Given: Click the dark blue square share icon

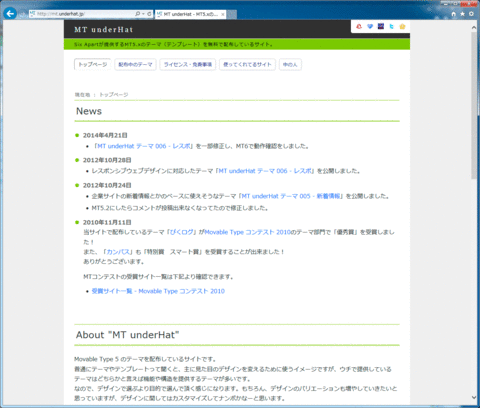Looking at the screenshot, I should point(381,26).
